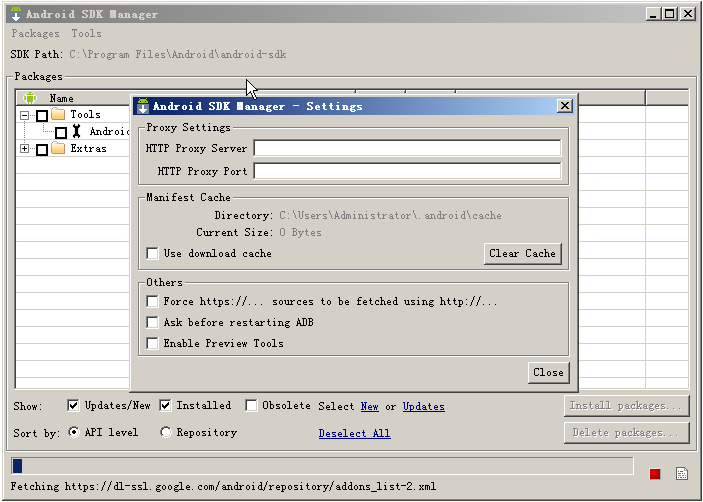
Task: Click the Name column header
Action: tap(61, 98)
